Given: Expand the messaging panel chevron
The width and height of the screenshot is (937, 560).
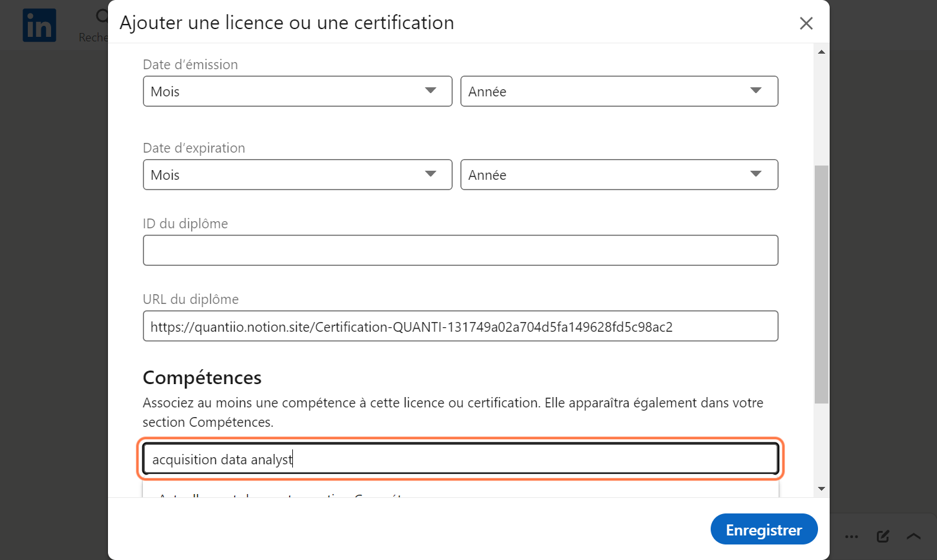Looking at the screenshot, I should click(x=913, y=536).
